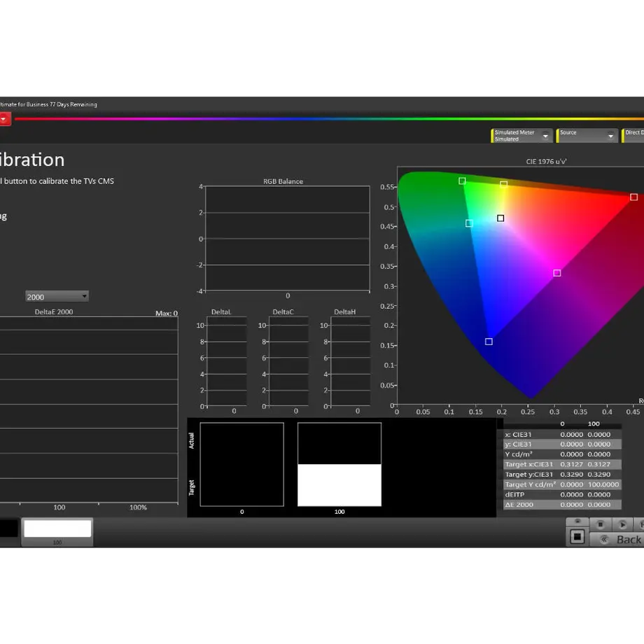Click the play read-series icon
Image resolution: width=644 pixels, height=644 pixels.
622,524
